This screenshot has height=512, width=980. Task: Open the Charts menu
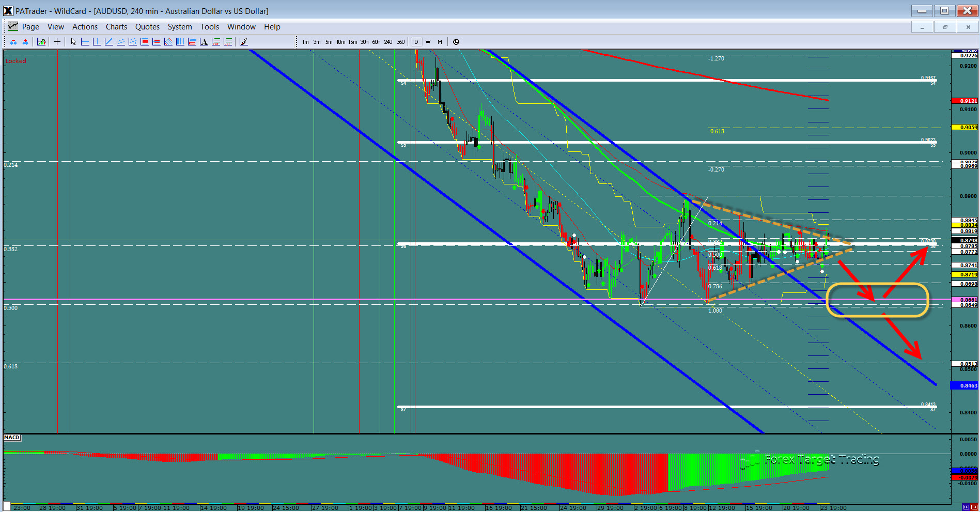116,27
